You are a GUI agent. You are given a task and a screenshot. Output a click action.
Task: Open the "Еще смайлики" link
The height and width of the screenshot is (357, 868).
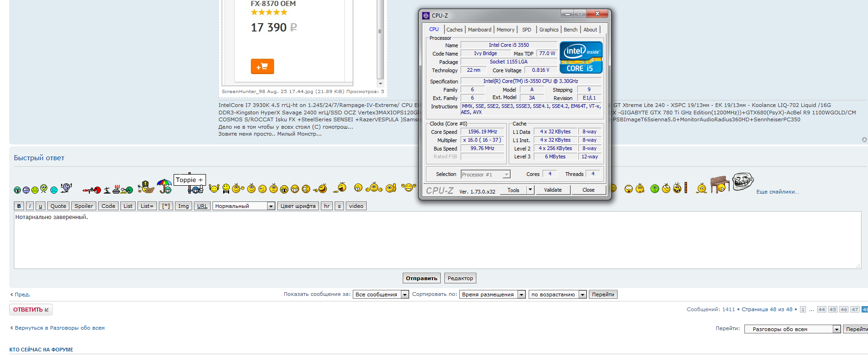pos(777,192)
